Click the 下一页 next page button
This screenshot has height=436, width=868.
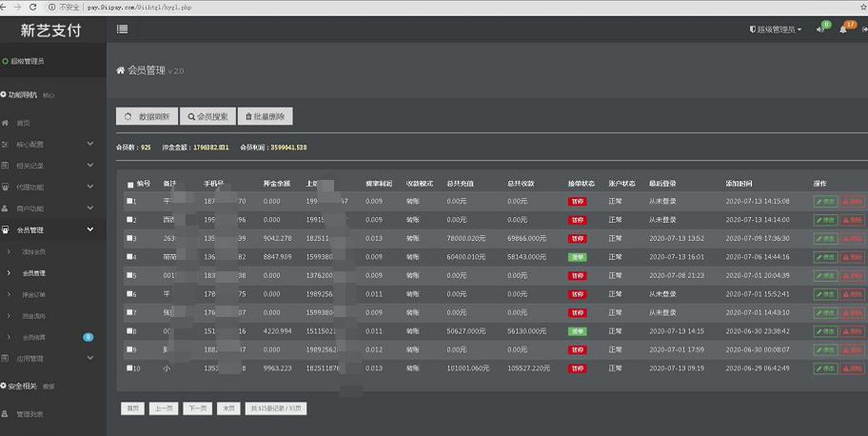point(197,408)
